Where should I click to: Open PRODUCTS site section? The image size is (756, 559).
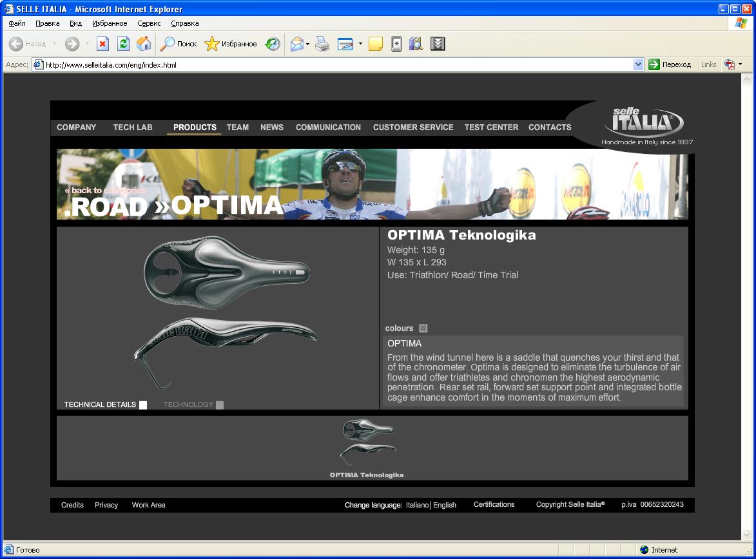[x=195, y=128]
